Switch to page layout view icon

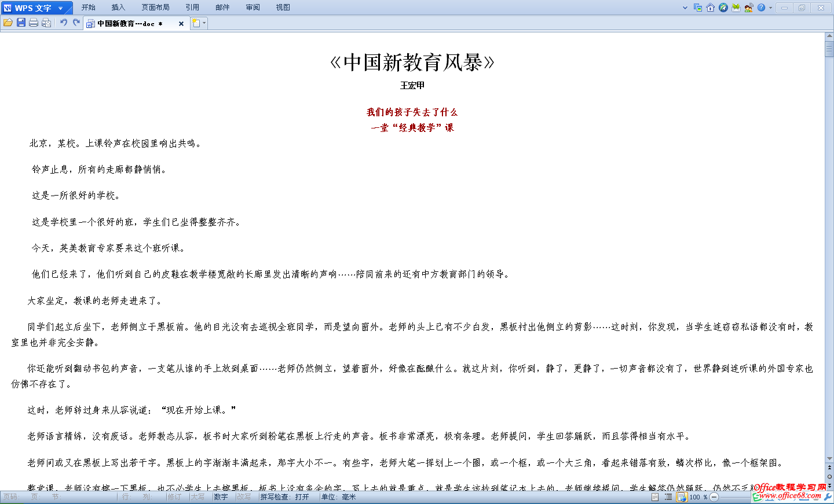(655, 497)
